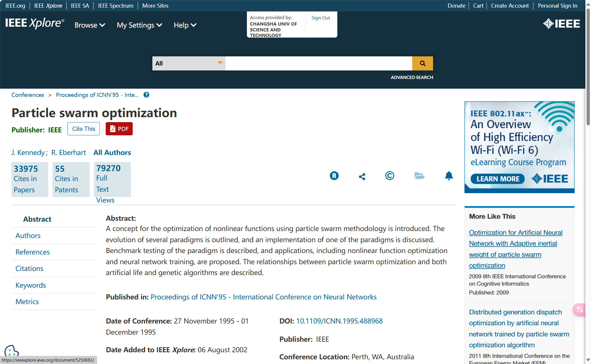Click the breadcrumb help question-mark icon
591x364 pixels.
coord(146,95)
